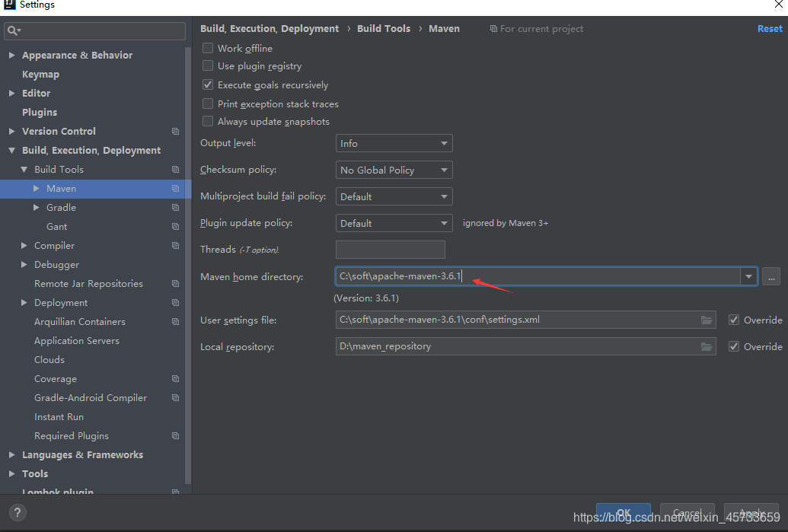Click project-level icon beside Gradle
This screenshot has width=788, height=532.
coord(175,208)
